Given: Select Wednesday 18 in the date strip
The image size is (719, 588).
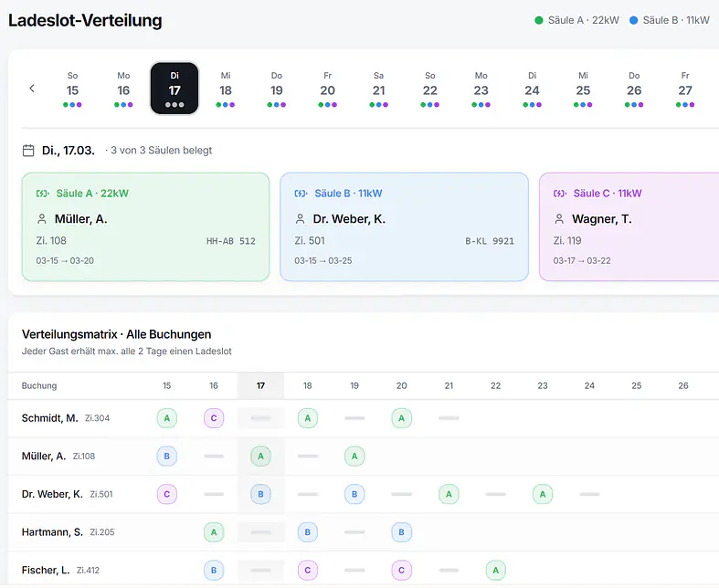Looking at the screenshot, I should pyautogui.click(x=226, y=89).
